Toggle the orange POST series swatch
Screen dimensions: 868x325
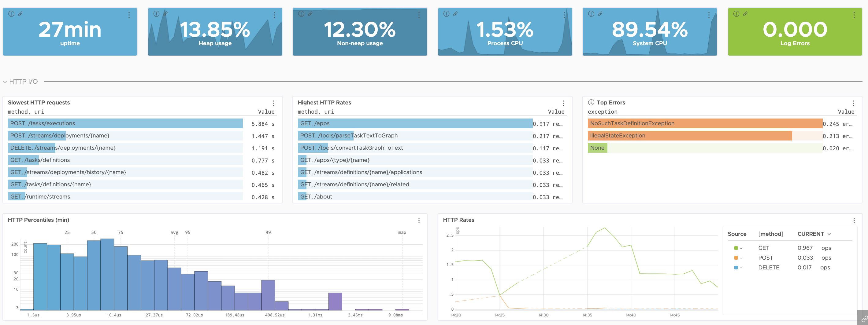(736, 258)
